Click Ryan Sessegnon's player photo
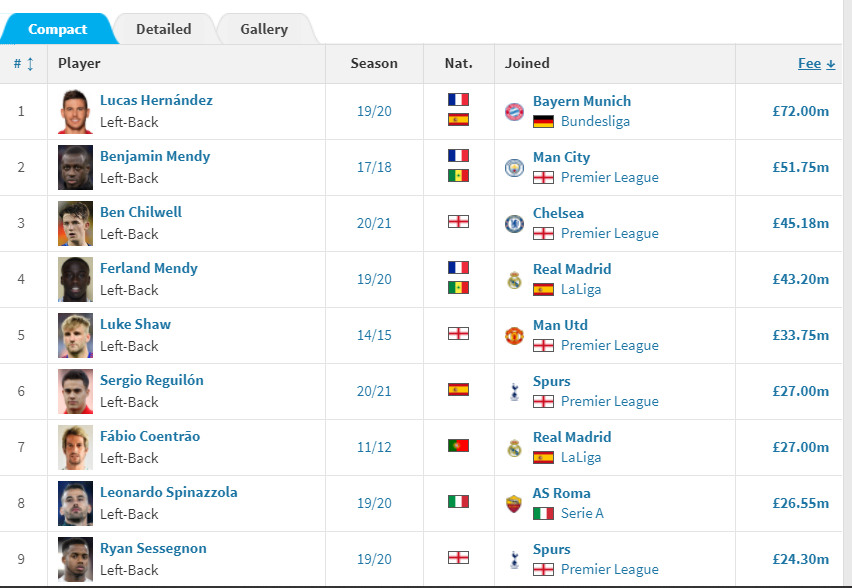Image resolution: width=852 pixels, height=588 pixels. (76, 559)
